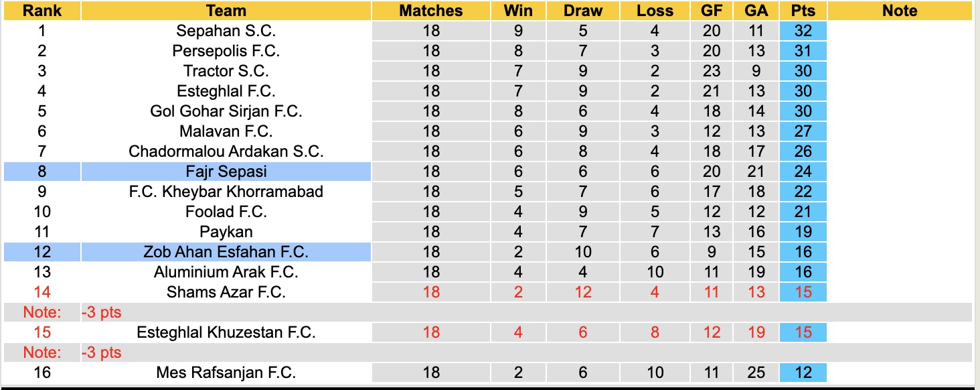Image resolution: width=980 pixels, height=390 pixels.
Task: Click Sepahan's 32 points cell
Action: 803,31
